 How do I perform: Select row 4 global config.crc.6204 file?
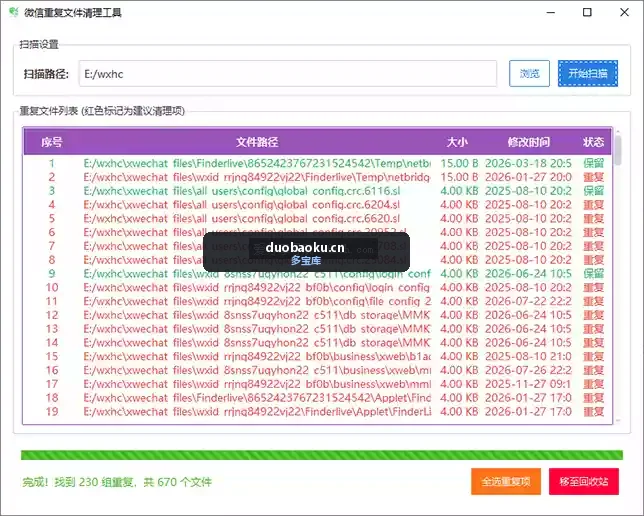(317, 205)
